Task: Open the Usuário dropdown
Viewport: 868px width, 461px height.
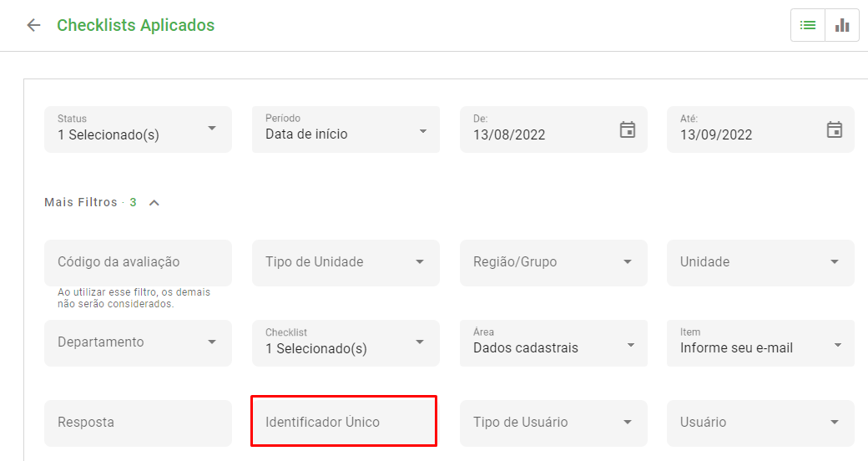Action: [x=760, y=423]
